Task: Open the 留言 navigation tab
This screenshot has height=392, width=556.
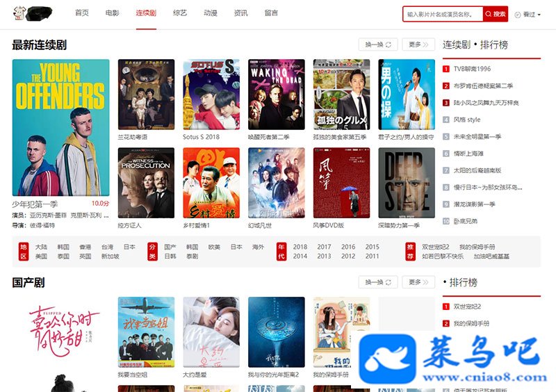Action: (271, 13)
